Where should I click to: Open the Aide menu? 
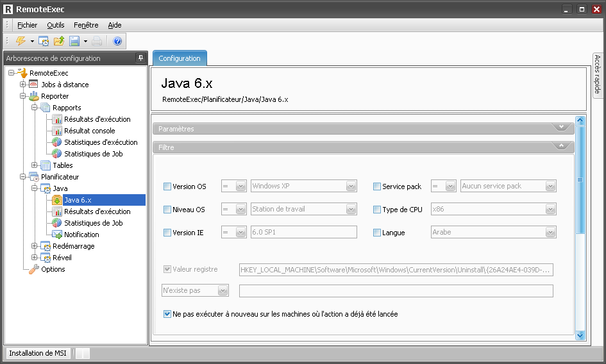pos(114,25)
